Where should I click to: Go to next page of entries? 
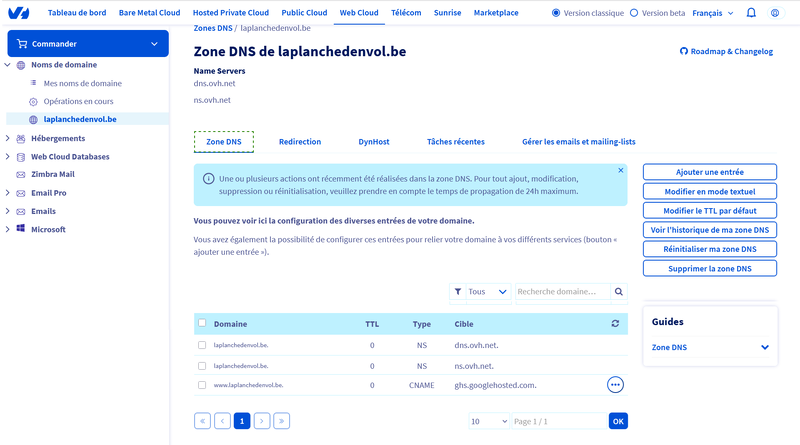262,421
